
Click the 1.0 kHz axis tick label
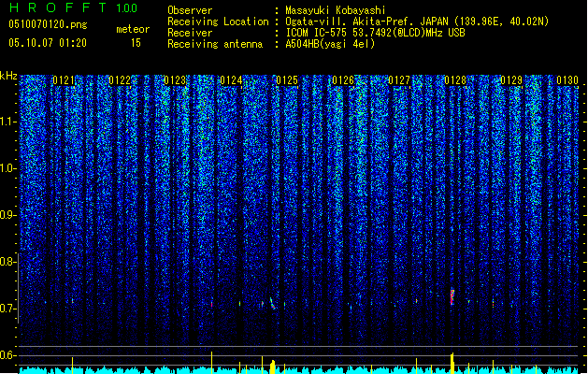click(8, 168)
